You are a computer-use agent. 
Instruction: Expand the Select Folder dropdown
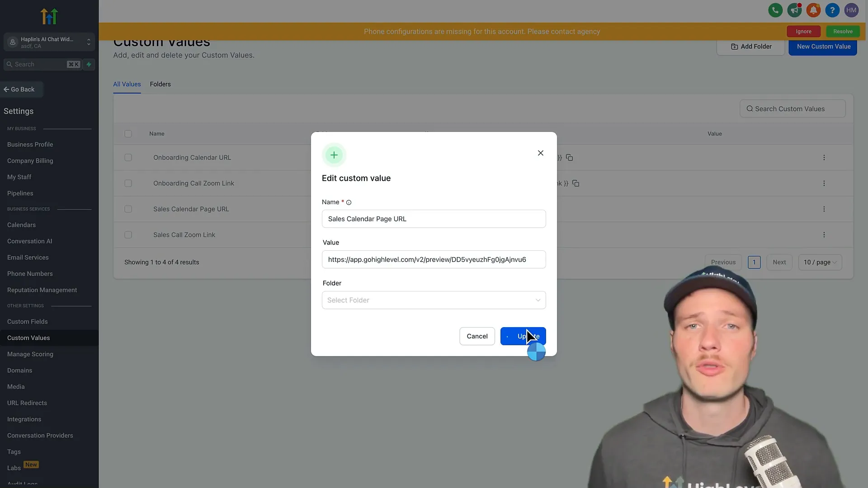(434, 300)
